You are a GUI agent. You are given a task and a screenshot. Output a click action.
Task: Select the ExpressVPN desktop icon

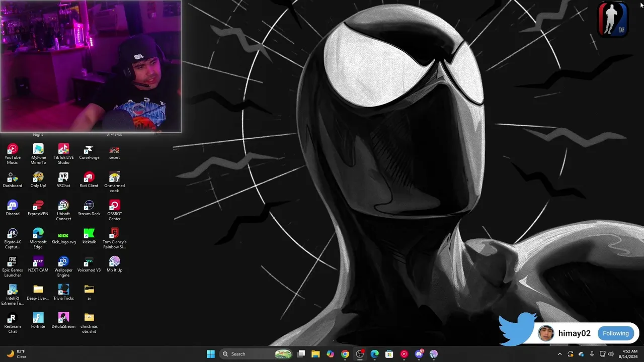(x=38, y=208)
